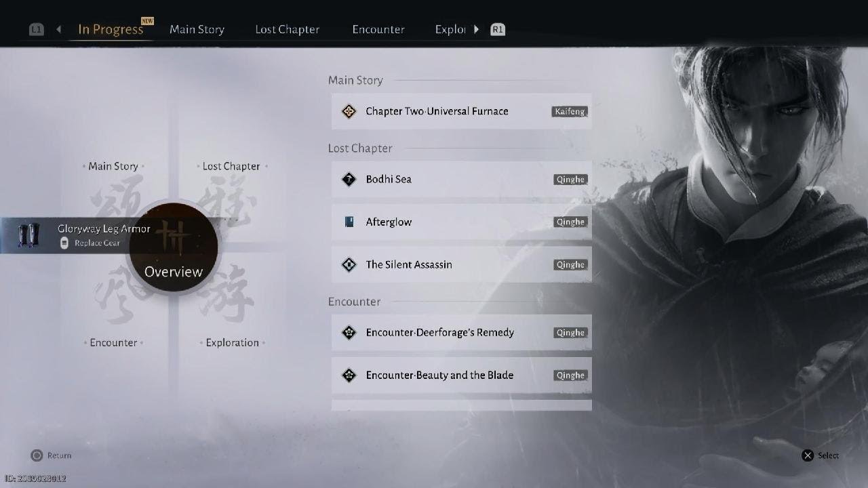Image resolution: width=868 pixels, height=488 pixels.
Task: Click the Qinghe tag on Bodhi Sea
Action: tap(570, 180)
